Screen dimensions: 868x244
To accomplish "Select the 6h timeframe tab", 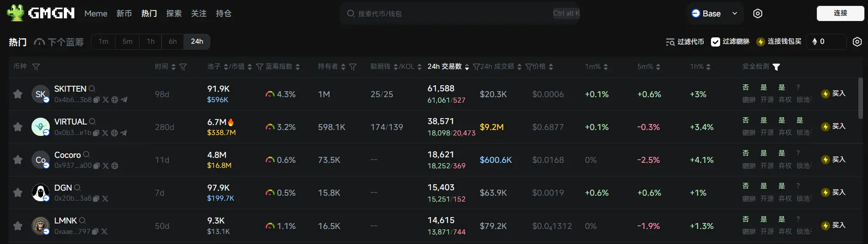I will pyautogui.click(x=173, y=42).
